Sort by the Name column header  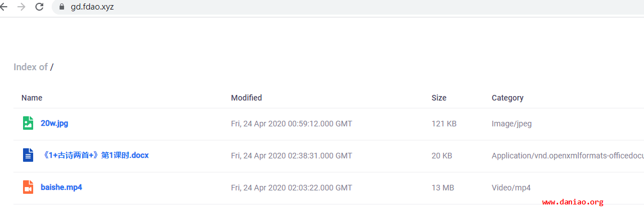click(31, 98)
